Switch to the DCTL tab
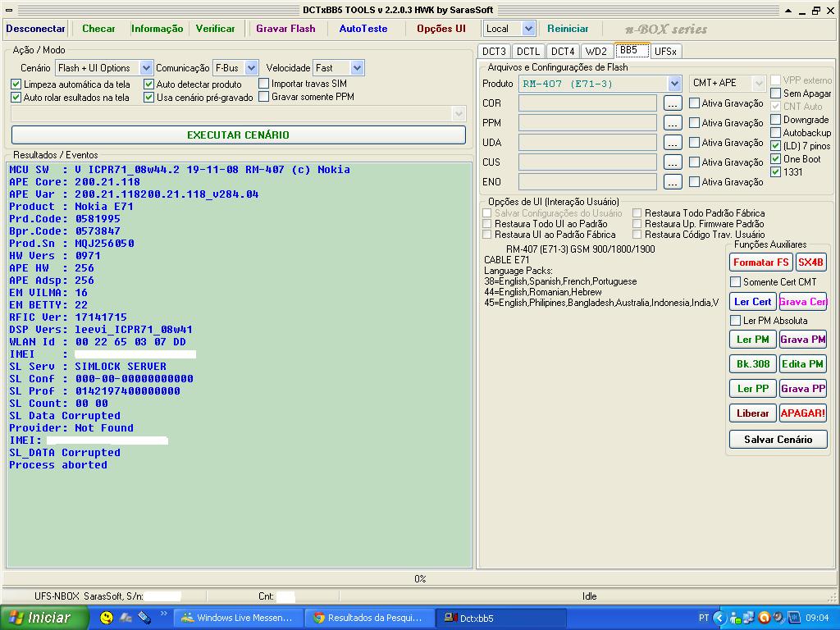 (x=528, y=52)
